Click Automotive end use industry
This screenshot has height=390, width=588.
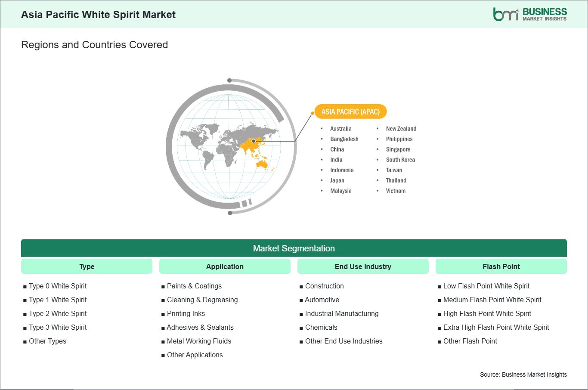tap(322, 300)
